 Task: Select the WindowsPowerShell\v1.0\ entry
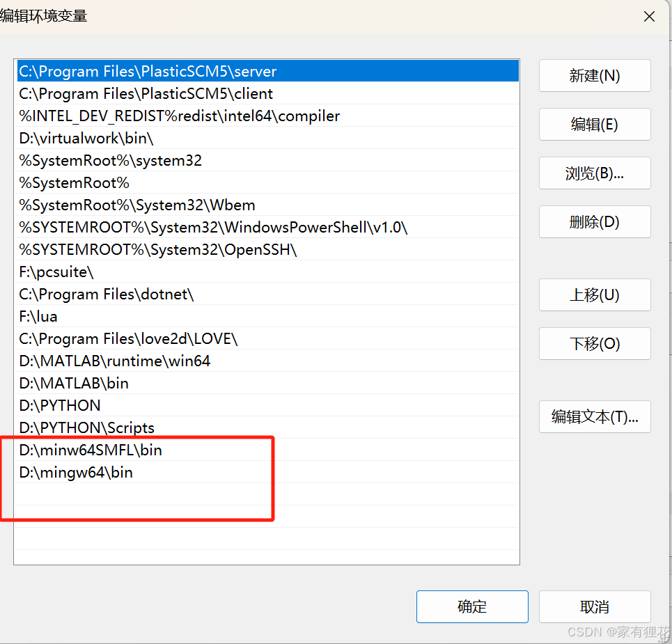267,227
